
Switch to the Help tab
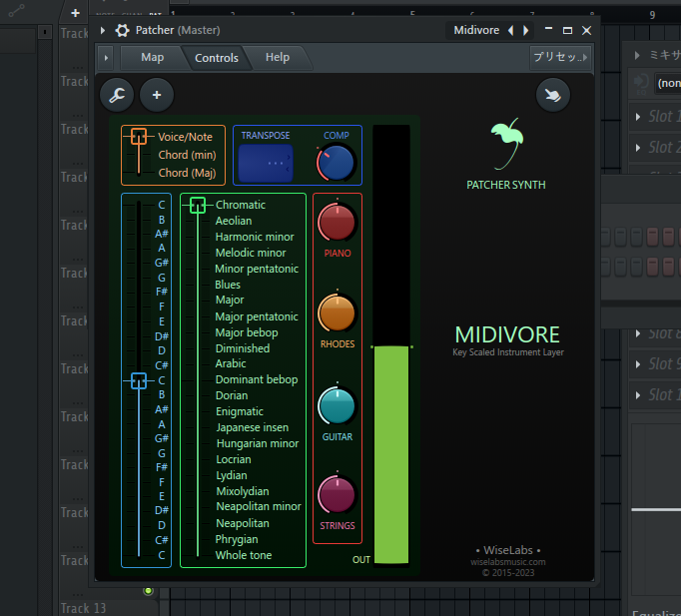[x=278, y=58]
